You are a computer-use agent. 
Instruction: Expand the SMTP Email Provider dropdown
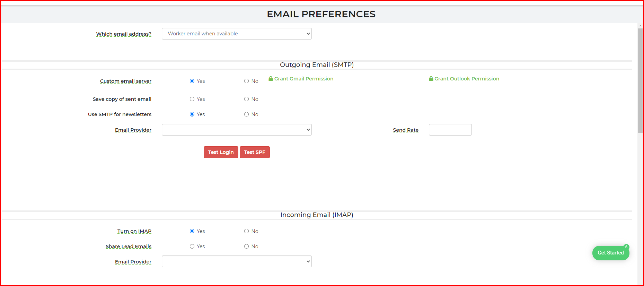(237, 130)
